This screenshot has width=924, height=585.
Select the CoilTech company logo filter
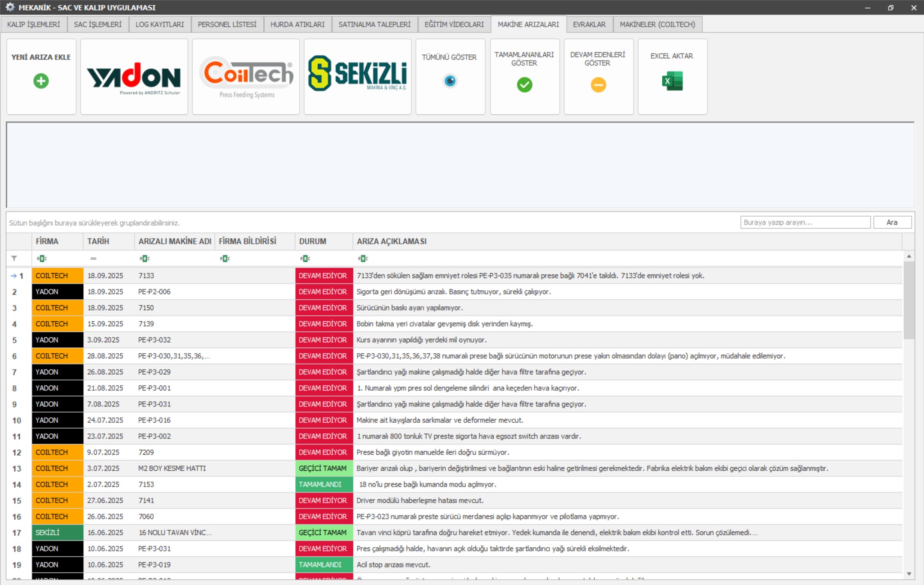pos(246,77)
